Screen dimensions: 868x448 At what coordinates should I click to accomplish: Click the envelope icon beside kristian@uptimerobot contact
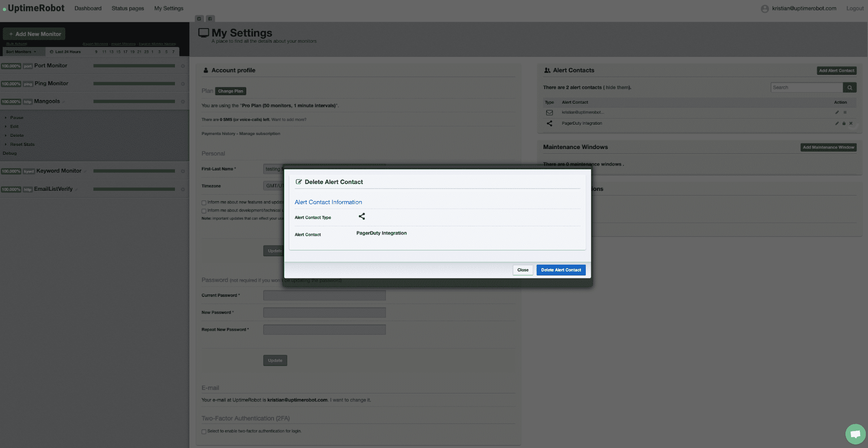[549, 112]
